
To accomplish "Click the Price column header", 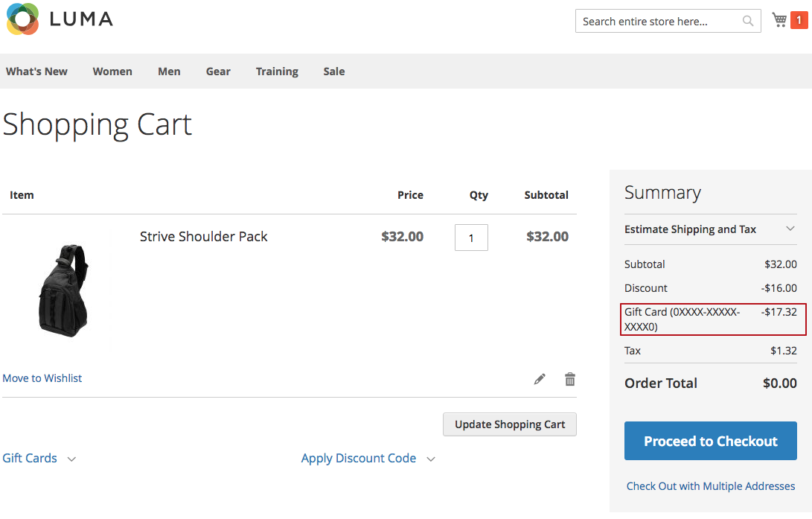I will [x=410, y=195].
